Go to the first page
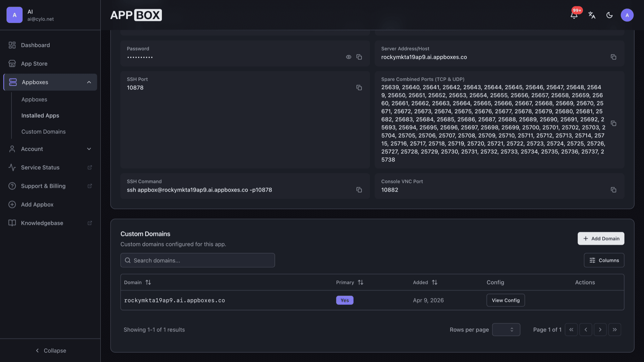The width and height of the screenshot is (644, 362). coord(571,330)
